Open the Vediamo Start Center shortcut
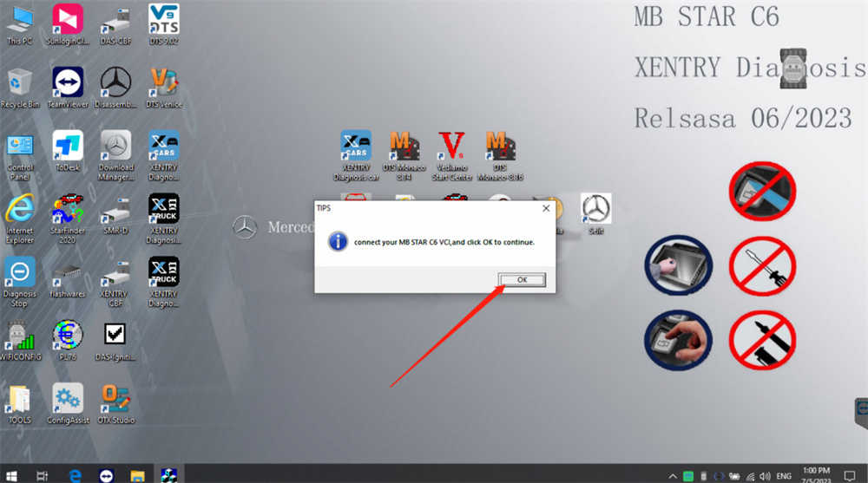This screenshot has height=483, width=868. (451, 147)
